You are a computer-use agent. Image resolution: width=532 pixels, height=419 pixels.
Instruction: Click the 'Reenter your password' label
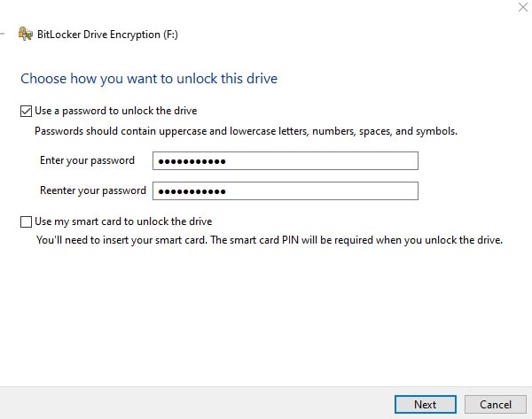(93, 190)
